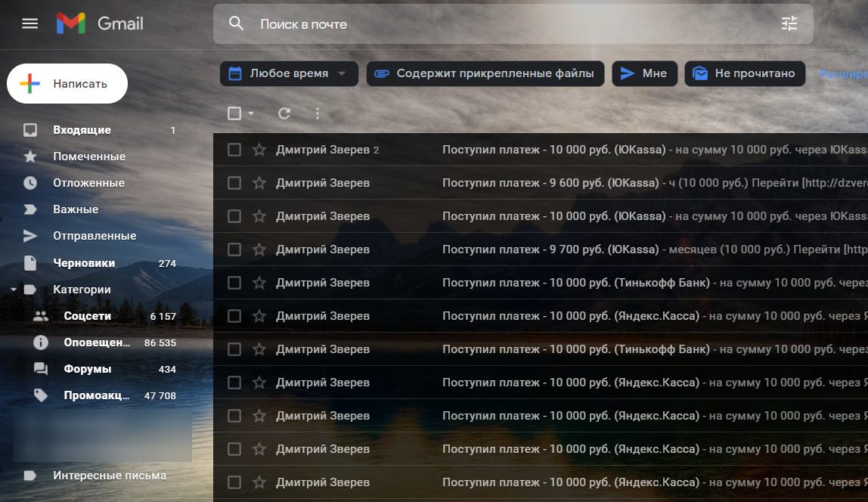
Task: Select the second Яндекс.Касса email checkbox
Action: point(234,383)
